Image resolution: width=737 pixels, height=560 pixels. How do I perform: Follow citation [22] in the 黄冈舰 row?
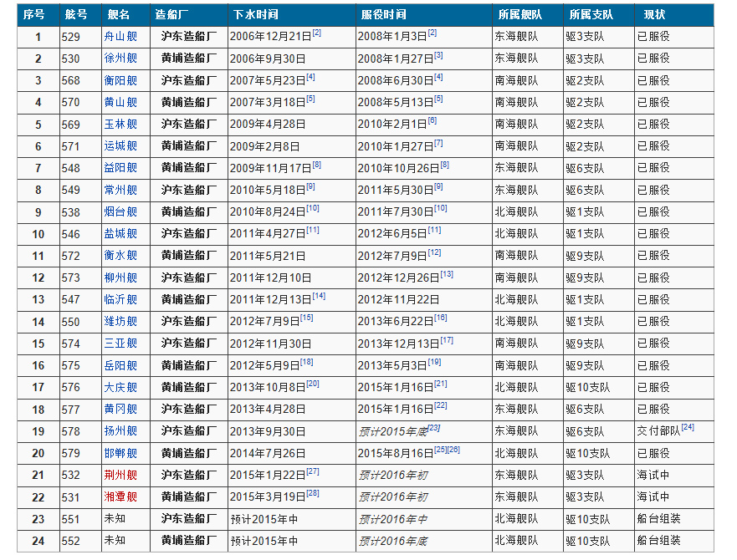[x=440, y=405]
